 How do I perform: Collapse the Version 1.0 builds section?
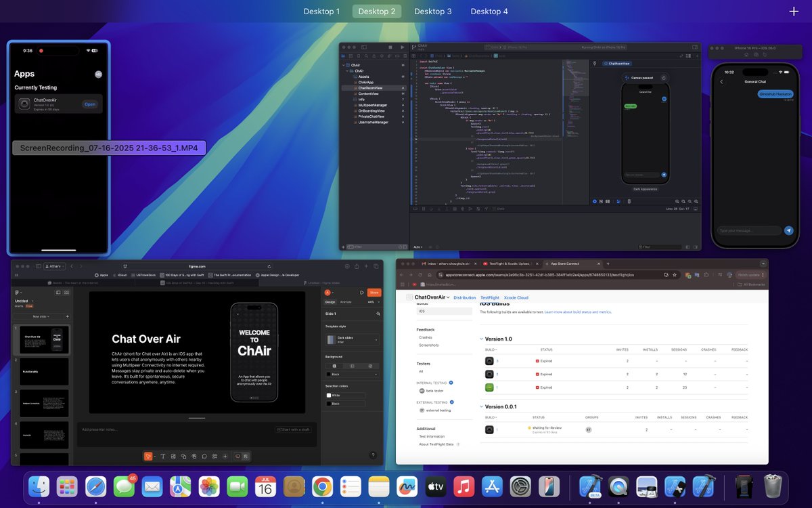tap(481, 339)
